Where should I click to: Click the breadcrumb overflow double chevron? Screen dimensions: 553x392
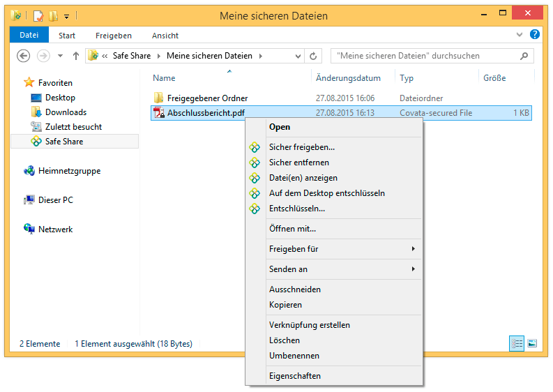[x=105, y=56]
